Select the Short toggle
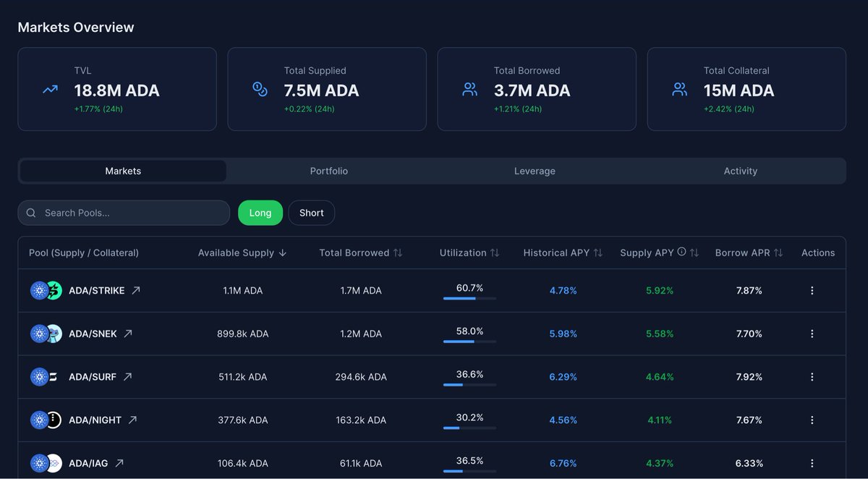 312,213
